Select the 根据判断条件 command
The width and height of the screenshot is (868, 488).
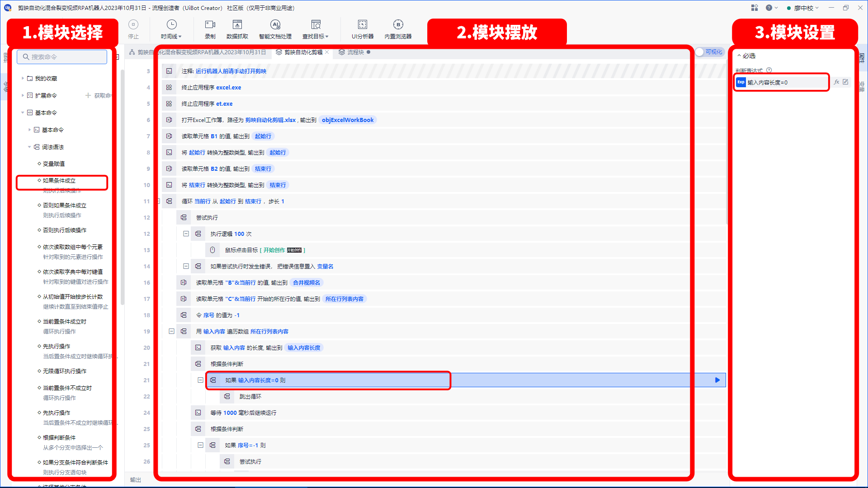[59, 437]
